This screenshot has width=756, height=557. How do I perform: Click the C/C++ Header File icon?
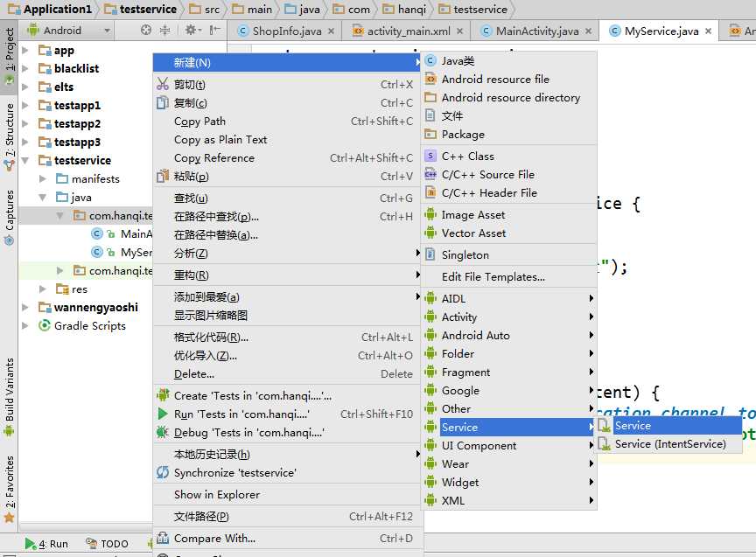click(x=430, y=192)
